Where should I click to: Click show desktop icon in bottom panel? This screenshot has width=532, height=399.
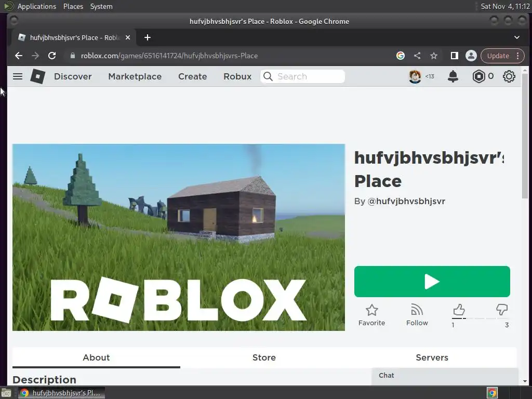click(x=6, y=393)
